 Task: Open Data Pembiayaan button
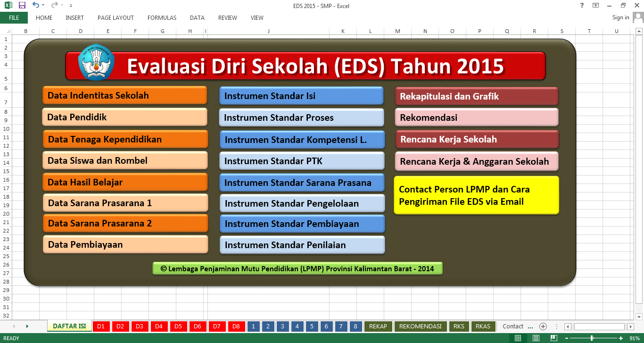coord(125,244)
